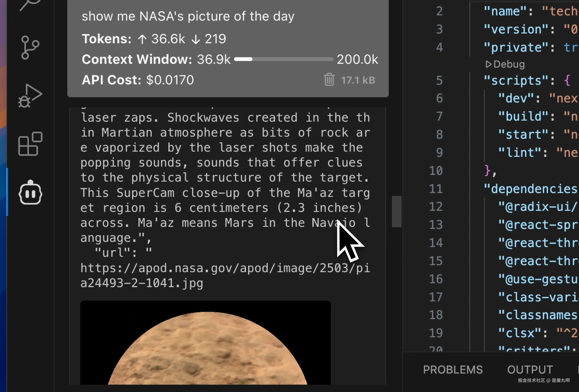Click the "dev" script key

pos(516,98)
